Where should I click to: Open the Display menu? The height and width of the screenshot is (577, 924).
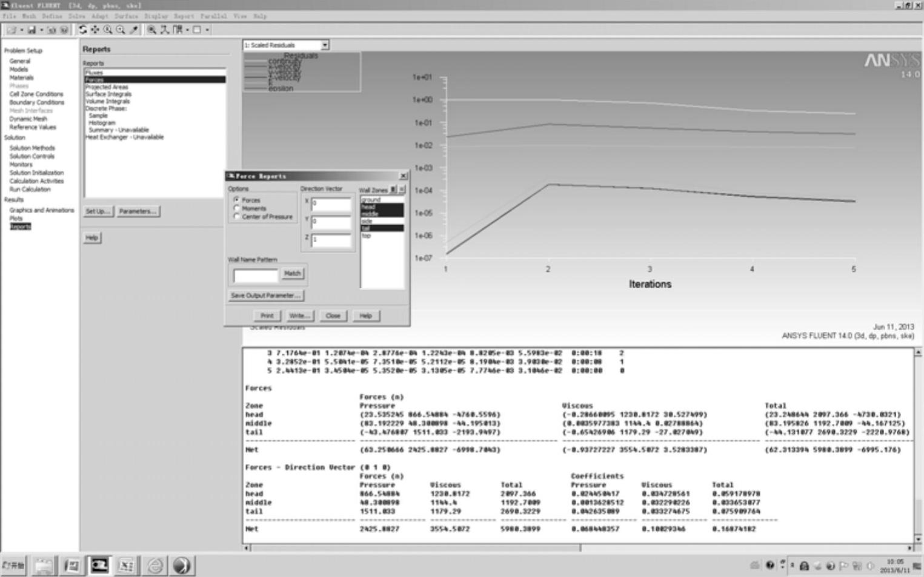(x=156, y=16)
